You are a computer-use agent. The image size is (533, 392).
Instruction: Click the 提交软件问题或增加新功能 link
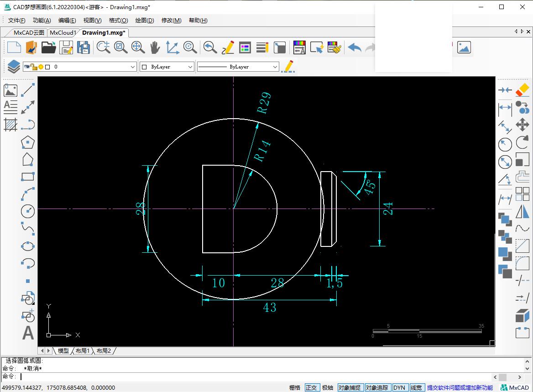point(460,387)
